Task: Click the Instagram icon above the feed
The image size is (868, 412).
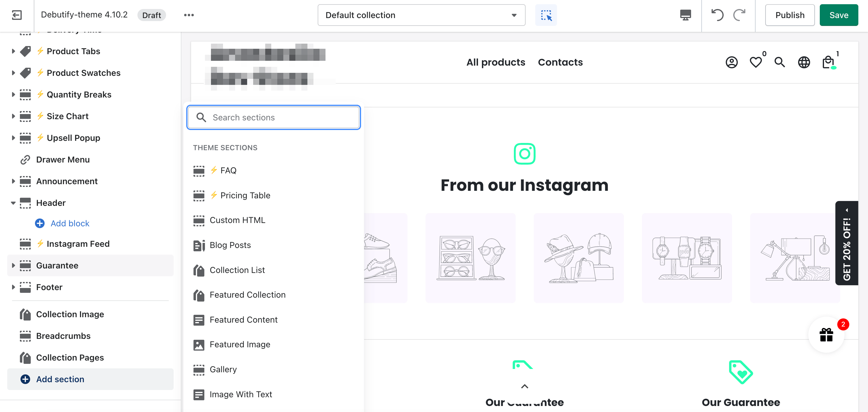Action: (524, 154)
